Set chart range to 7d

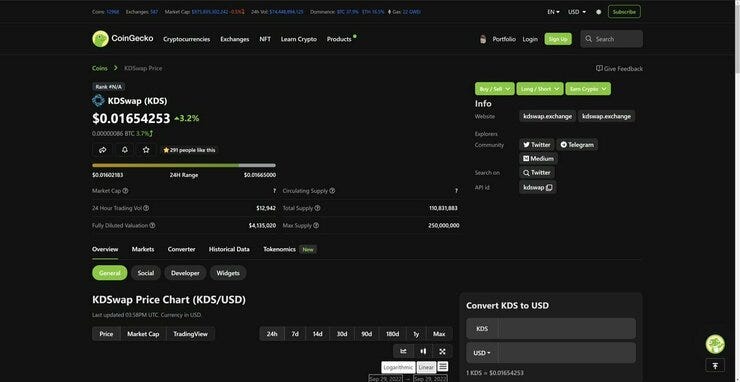click(x=295, y=334)
